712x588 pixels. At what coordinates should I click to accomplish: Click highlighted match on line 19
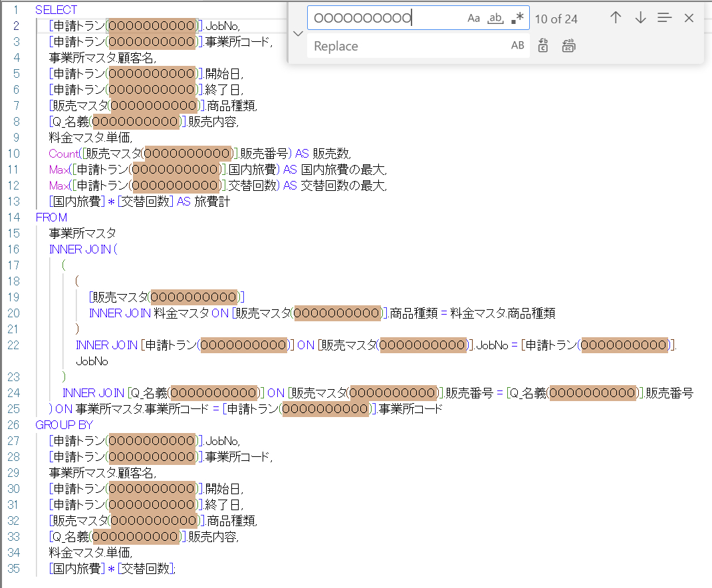(x=194, y=297)
